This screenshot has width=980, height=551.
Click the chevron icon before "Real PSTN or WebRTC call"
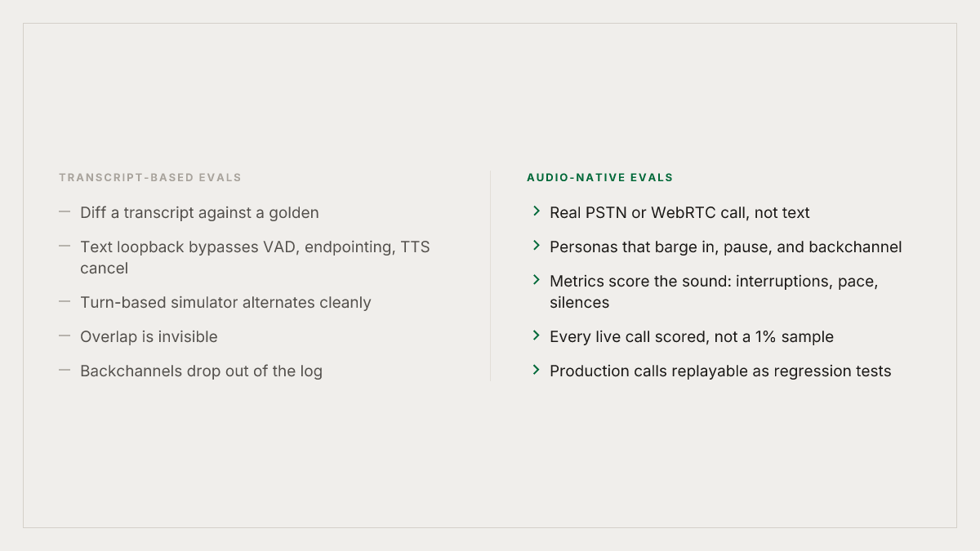537,211
